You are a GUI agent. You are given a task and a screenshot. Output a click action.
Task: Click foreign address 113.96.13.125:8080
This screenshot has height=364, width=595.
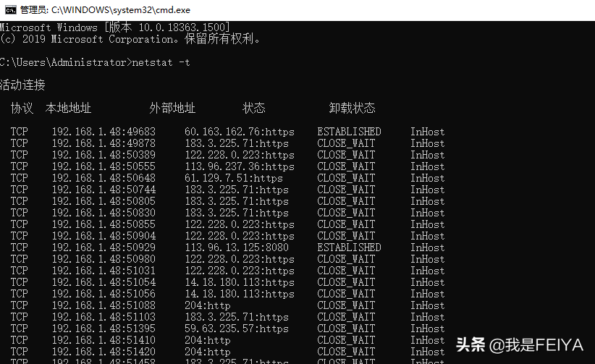(x=237, y=247)
